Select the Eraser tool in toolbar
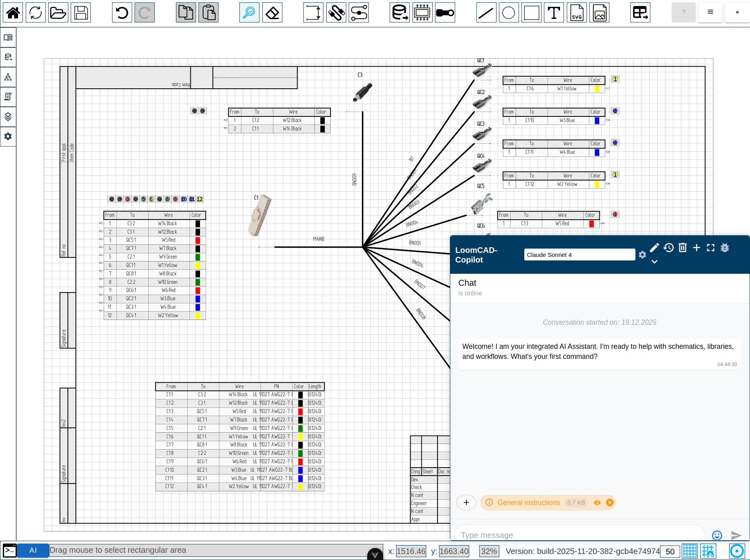The image size is (750, 560). [272, 13]
